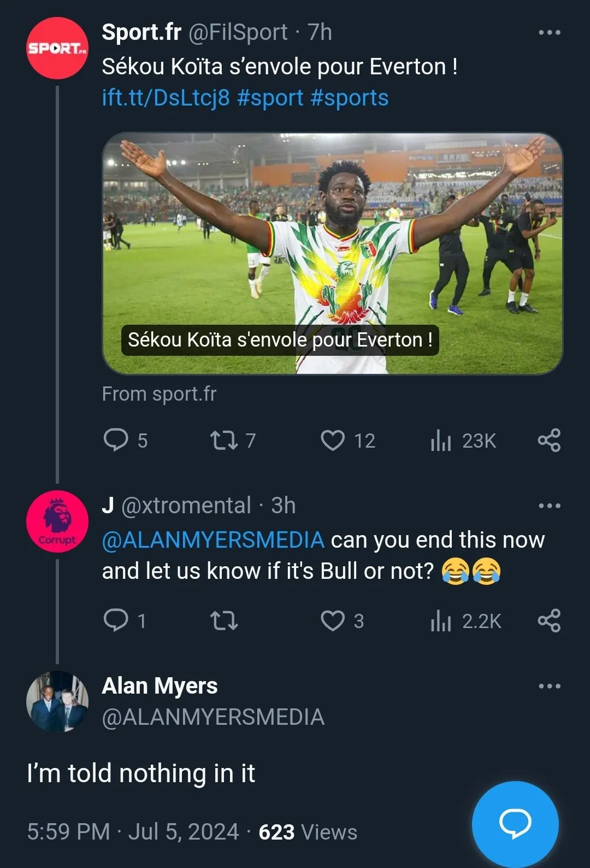
Task: Reply to the Sport.fr tweet
Action: click(x=116, y=440)
